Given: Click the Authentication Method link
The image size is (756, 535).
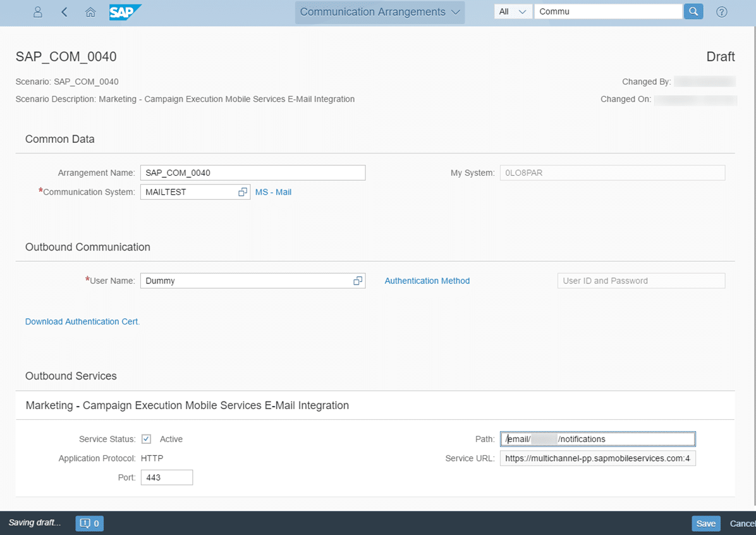Looking at the screenshot, I should coord(427,281).
